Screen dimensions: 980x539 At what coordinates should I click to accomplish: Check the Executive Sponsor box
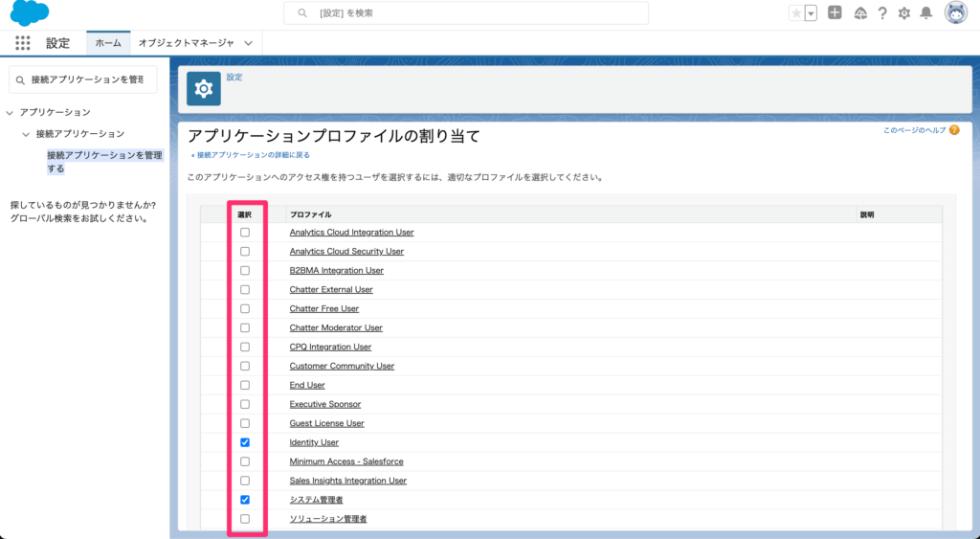245,404
